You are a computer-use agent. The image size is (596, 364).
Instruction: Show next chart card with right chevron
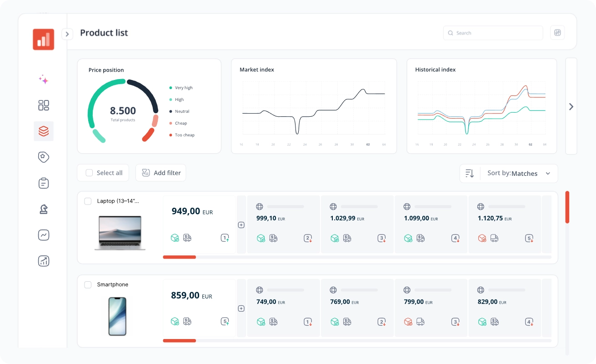point(571,107)
